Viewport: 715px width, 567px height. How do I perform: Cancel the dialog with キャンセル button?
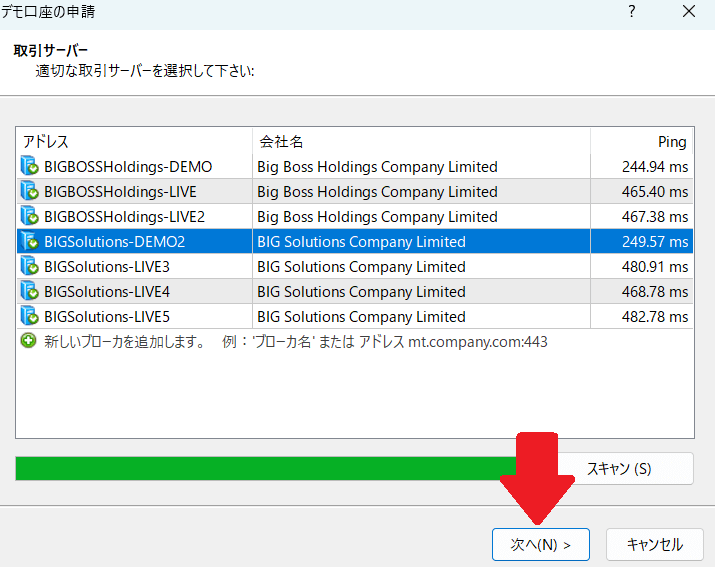pyautogui.click(x=654, y=545)
